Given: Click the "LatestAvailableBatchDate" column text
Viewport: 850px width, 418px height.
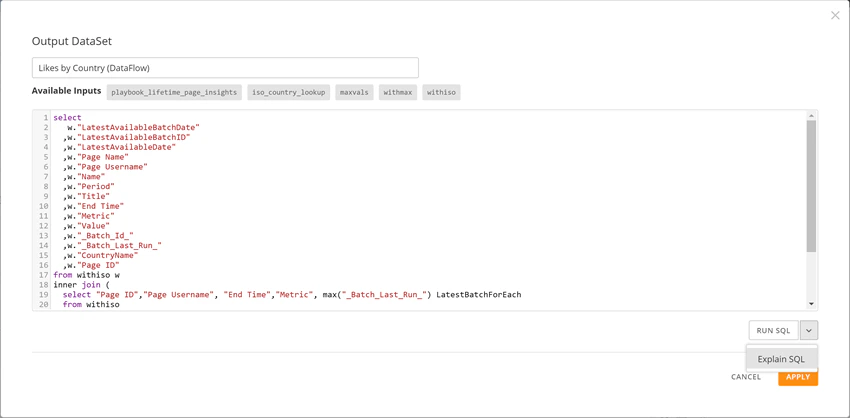Looking at the screenshot, I should [x=139, y=127].
